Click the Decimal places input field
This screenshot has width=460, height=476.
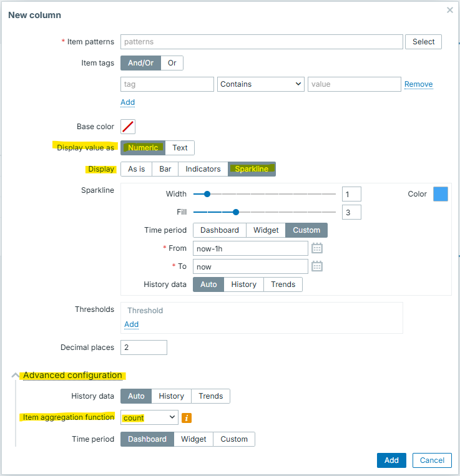pyautogui.click(x=144, y=347)
